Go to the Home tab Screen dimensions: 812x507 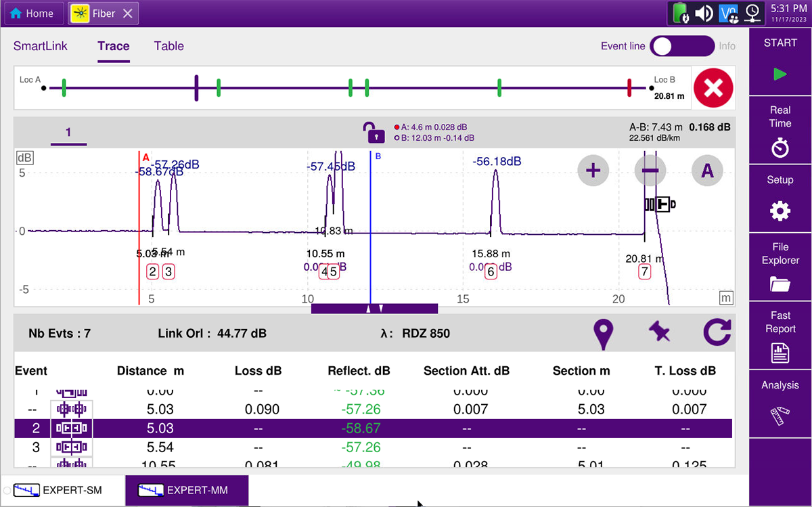pos(32,13)
